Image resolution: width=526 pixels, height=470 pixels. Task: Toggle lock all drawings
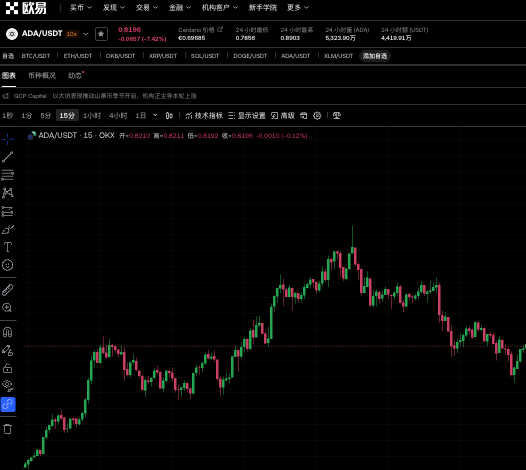7,368
